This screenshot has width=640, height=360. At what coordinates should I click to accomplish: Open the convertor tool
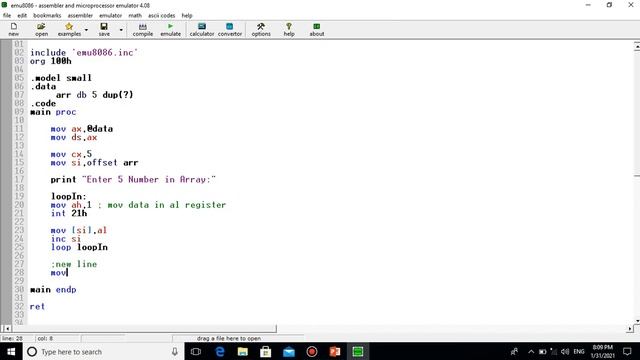pos(230,29)
